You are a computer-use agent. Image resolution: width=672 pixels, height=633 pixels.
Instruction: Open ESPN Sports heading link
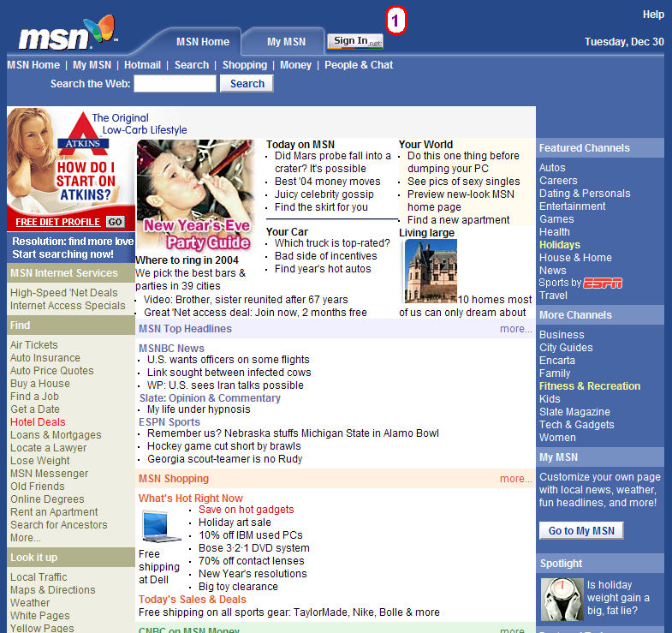[169, 422]
